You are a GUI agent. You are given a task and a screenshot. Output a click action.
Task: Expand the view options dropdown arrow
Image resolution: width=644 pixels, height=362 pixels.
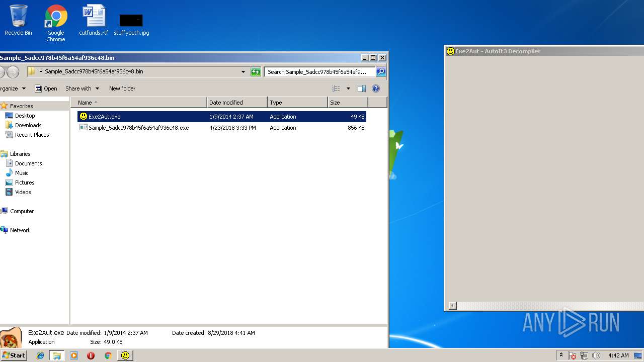tap(348, 88)
